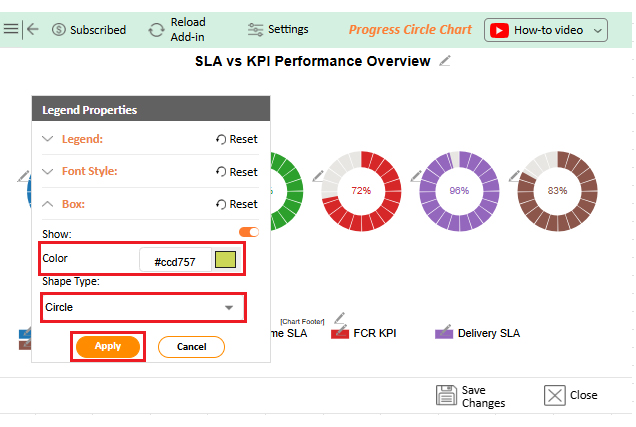Open the How-to video dropdown
The width and height of the screenshot is (636, 427).
point(547,30)
